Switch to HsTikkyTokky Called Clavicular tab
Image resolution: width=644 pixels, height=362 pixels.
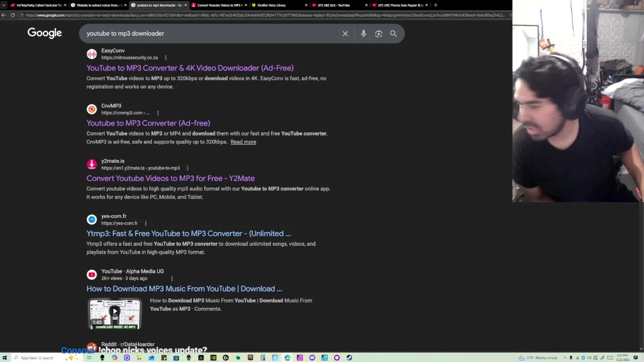pyautogui.click(x=39, y=5)
